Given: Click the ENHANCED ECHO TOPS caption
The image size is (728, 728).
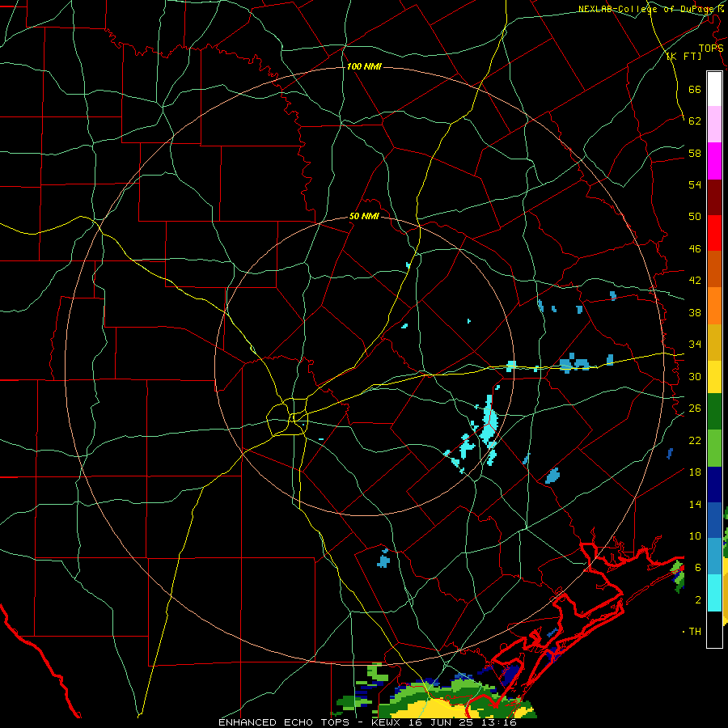Looking at the screenshot, I should coord(367,722).
